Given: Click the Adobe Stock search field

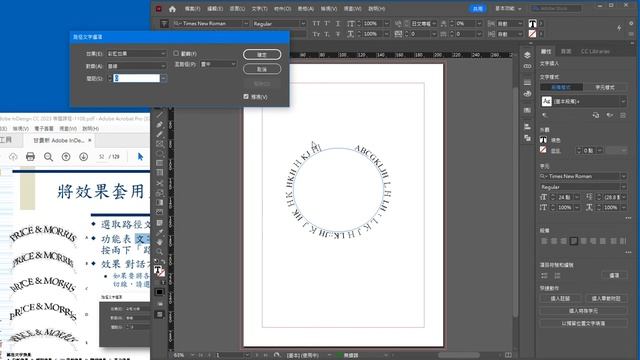Looking at the screenshot, I should pos(556,9).
